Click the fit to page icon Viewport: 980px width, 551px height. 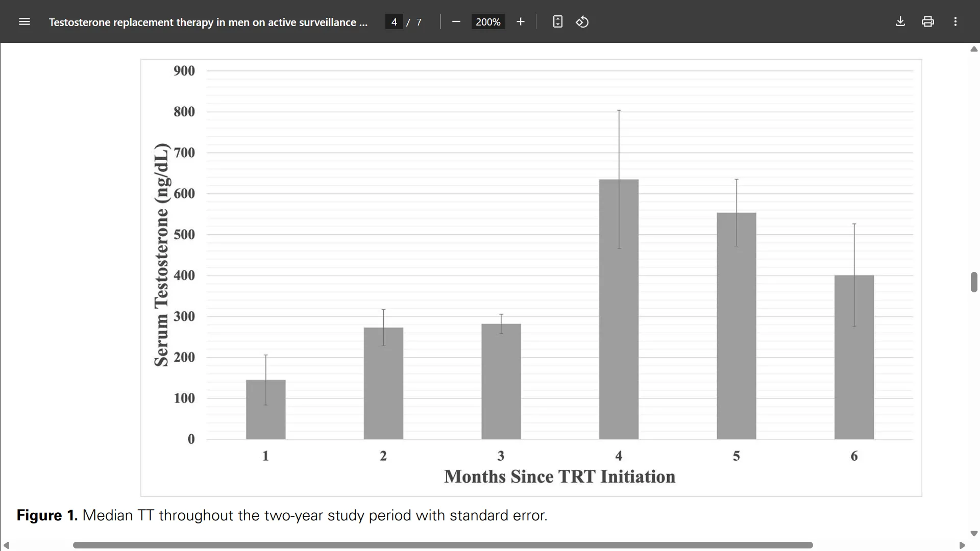(558, 21)
